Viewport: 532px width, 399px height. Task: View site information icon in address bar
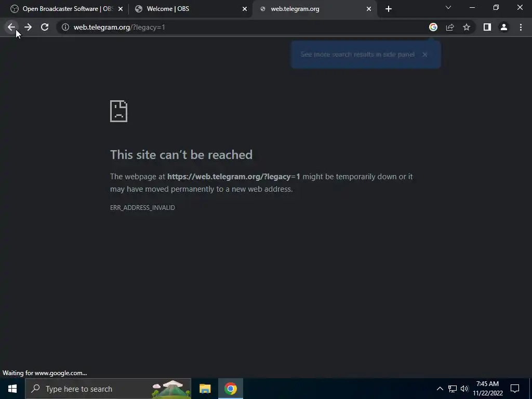pyautogui.click(x=65, y=27)
